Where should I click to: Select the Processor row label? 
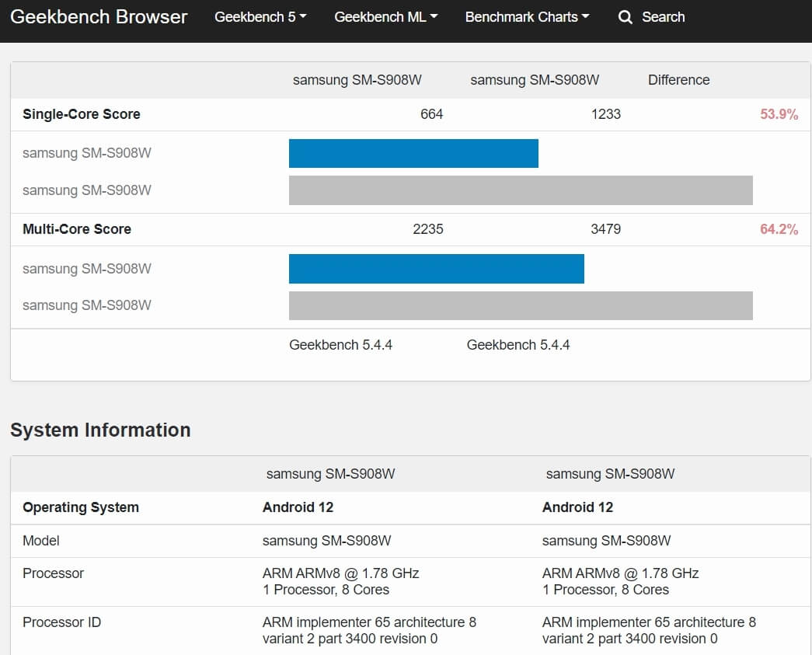tap(54, 573)
